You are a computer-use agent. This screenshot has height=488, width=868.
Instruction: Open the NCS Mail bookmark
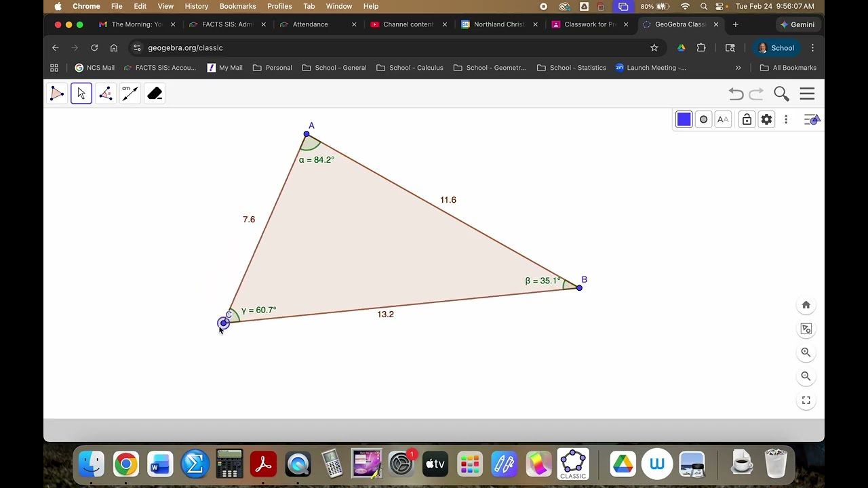coord(94,68)
